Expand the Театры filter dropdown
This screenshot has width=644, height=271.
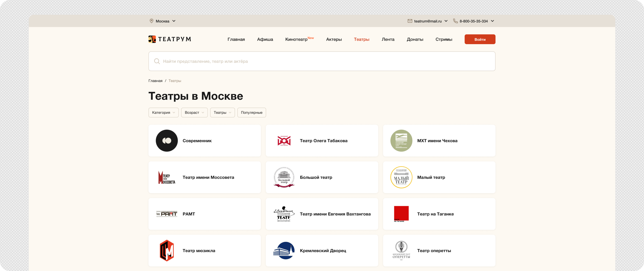tap(222, 113)
